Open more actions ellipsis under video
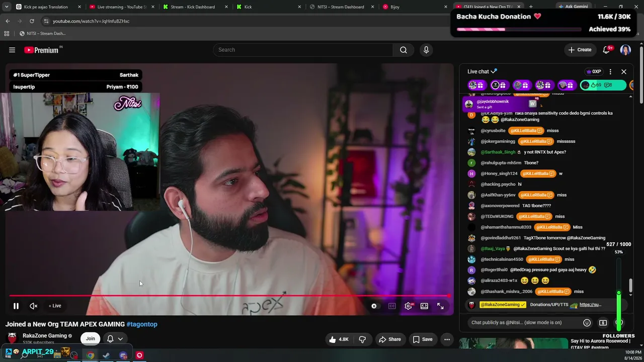Image resolution: width=644 pixels, height=362 pixels. 447,339
